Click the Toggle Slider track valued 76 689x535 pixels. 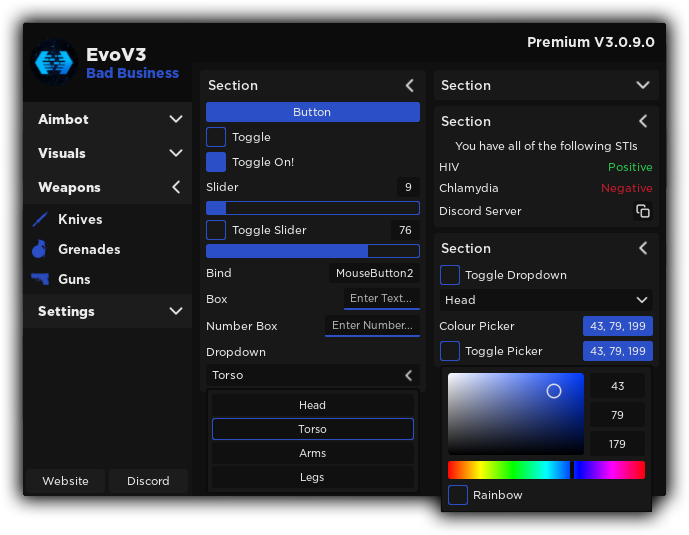click(x=313, y=251)
